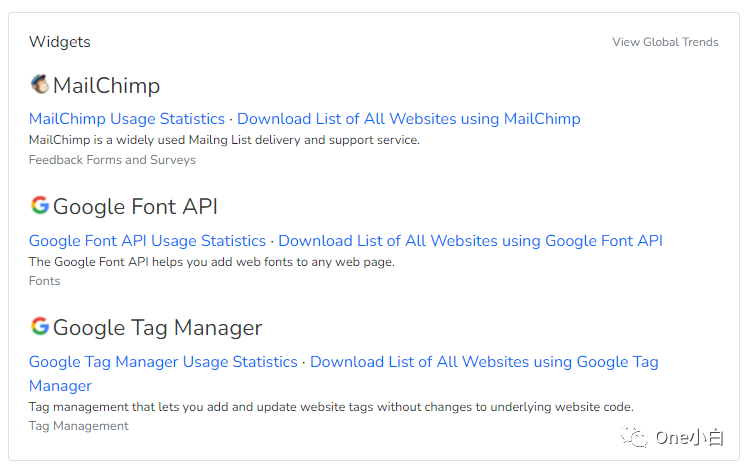Screen dimensions: 748x469
Task: Click the Google Tag Manager heading
Action: [x=157, y=328]
